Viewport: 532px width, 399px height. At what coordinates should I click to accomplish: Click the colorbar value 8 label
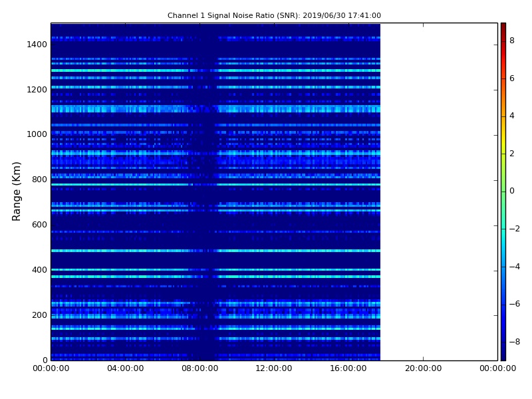tap(512, 41)
